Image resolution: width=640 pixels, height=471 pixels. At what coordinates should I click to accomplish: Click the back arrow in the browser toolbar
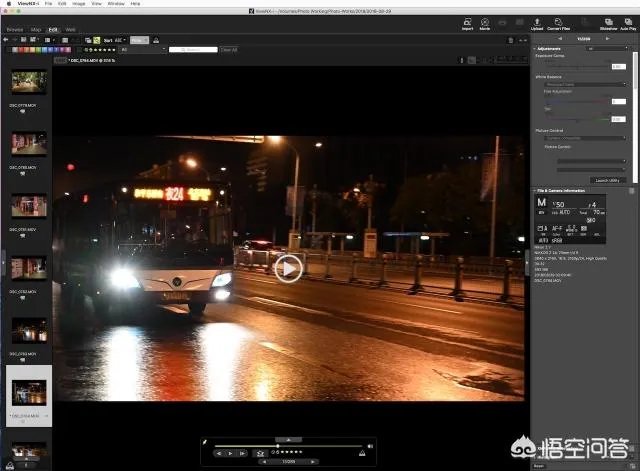[x=7, y=40]
